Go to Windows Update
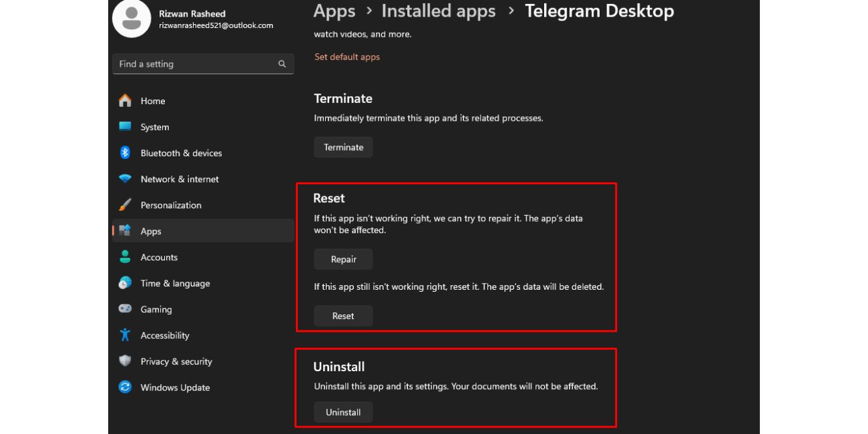The image size is (868, 434). (203, 387)
